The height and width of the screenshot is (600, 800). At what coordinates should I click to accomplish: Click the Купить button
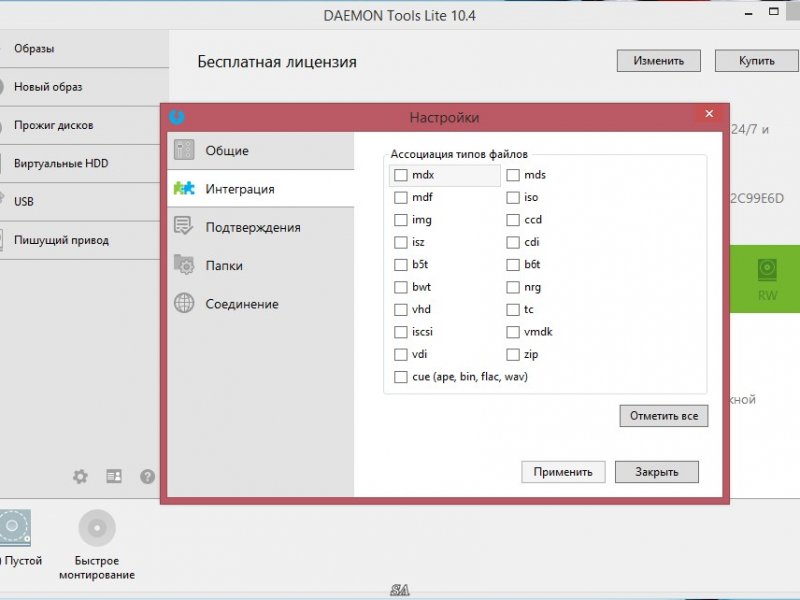[757, 61]
